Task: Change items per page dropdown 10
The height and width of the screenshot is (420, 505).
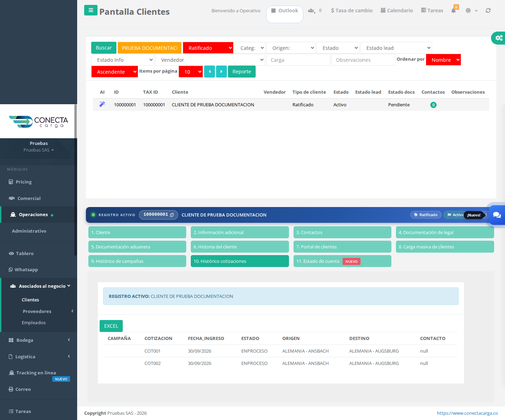Action: 191,72
